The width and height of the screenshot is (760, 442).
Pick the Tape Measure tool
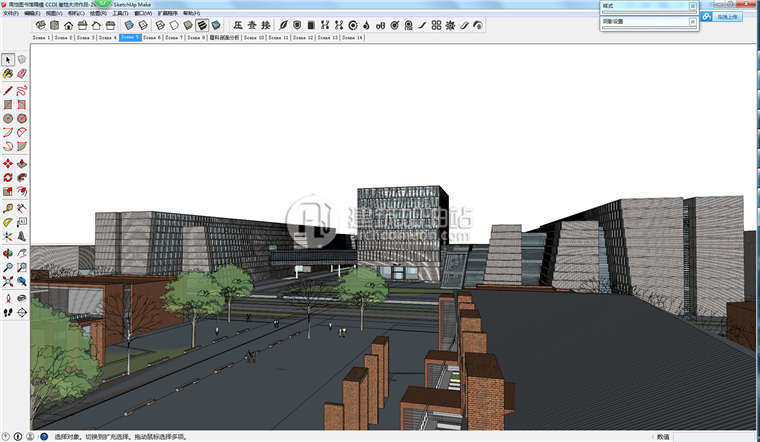pos(8,208)
